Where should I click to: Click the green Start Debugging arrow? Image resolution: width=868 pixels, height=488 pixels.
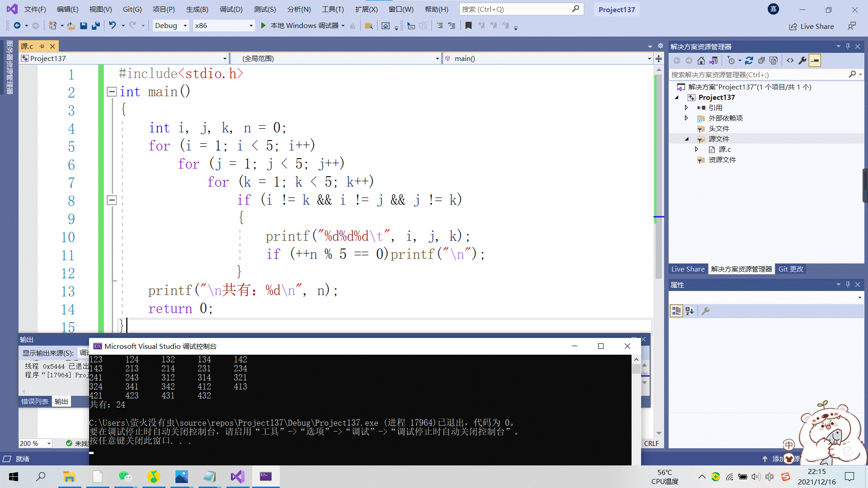[263, 26]
